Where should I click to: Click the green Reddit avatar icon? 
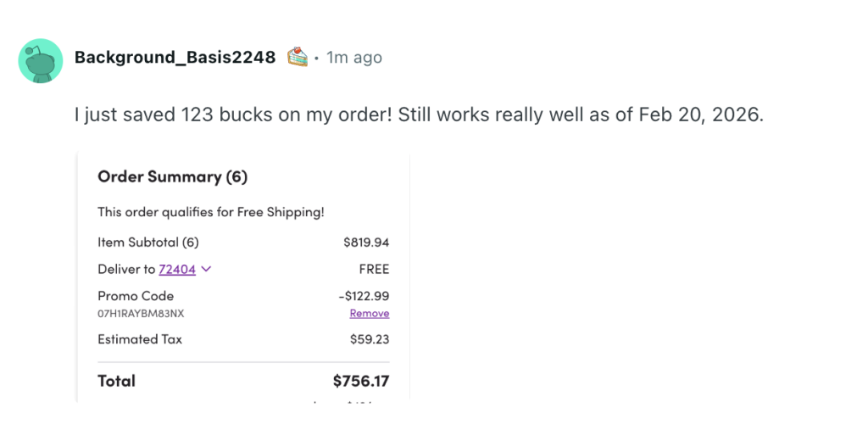[x=41, y=60]
